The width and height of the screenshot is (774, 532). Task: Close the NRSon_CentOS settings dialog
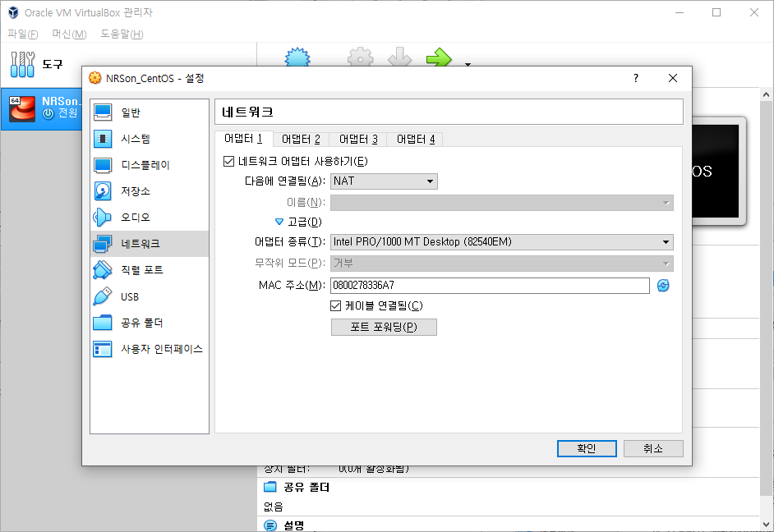[x=673, y=78]
